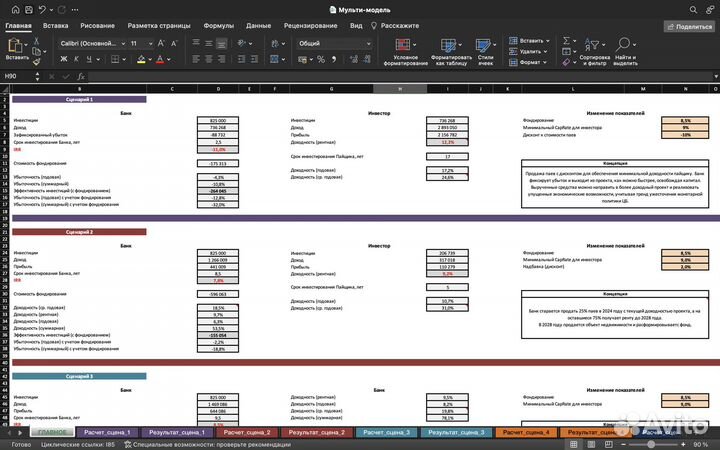Screen dimensions: 720x450
Task: Click the Paste (Вставить) clipboard icon
Action: [16, 45]
